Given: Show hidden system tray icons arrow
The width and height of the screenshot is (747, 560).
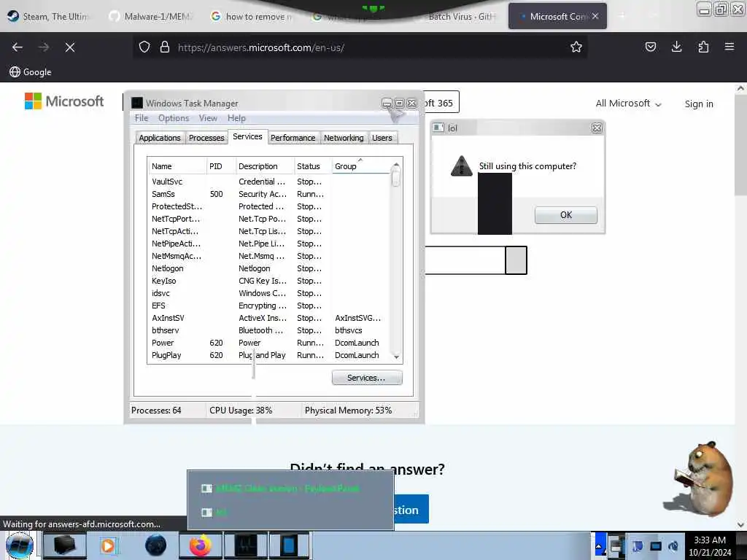Looking at the screenshot, I should (x=600, y=546).
